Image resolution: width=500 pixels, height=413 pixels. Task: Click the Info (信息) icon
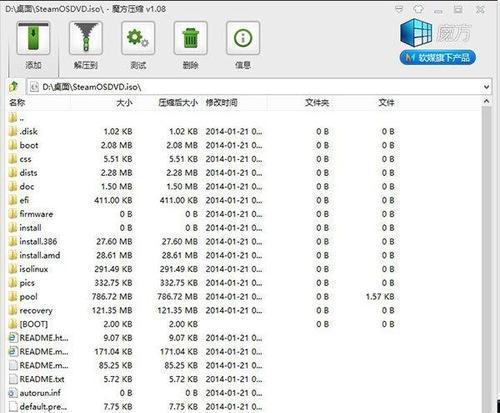click(x=243, y=38)
